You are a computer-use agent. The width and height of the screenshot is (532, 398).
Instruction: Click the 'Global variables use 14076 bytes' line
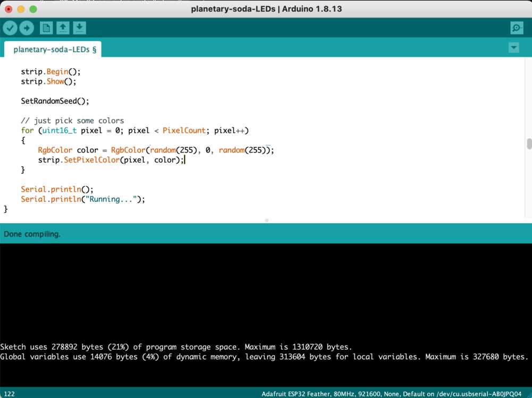point(264,357)
